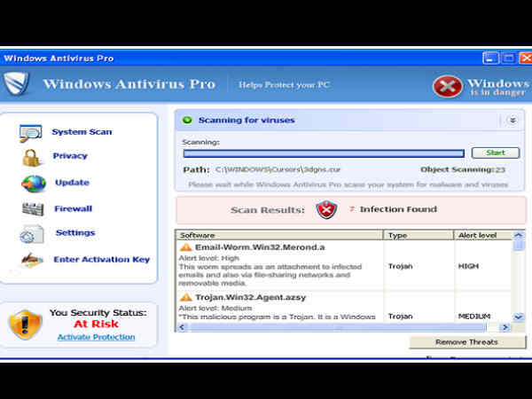Viewport: 532px width, 399px height.
Task: Click the threat list scroll up arrow
Action: point(518,235)
